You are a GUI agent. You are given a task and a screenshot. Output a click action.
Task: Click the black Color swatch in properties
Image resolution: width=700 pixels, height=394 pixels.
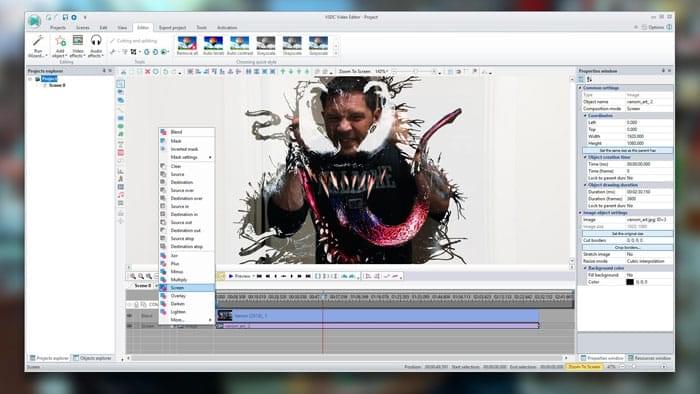629,282
